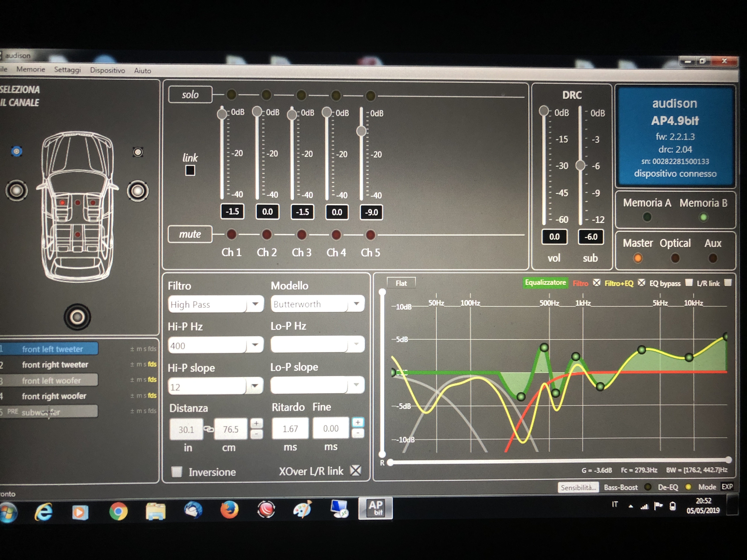The image size is (747, 560).
Task: Select Memoria B preset
Action: click(703, 217)
